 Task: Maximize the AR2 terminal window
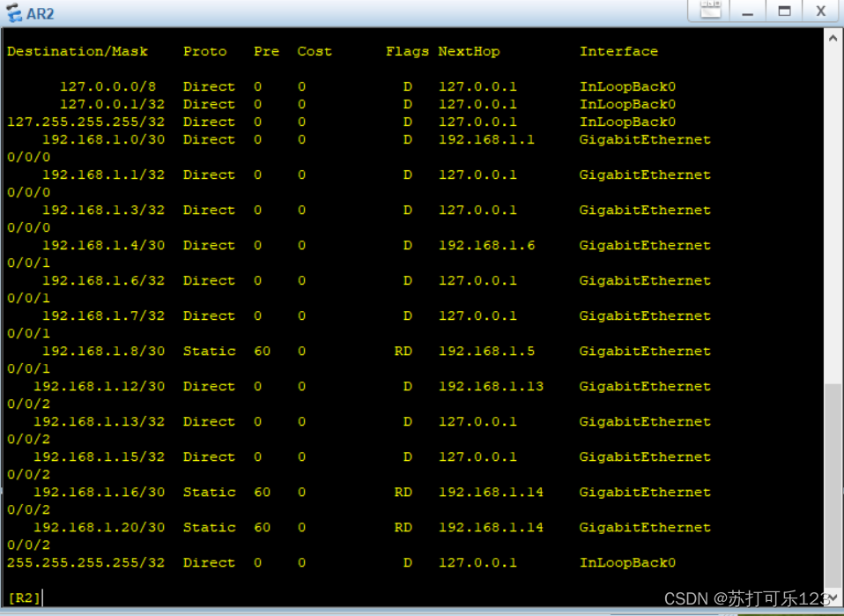[x=784, y=11]
